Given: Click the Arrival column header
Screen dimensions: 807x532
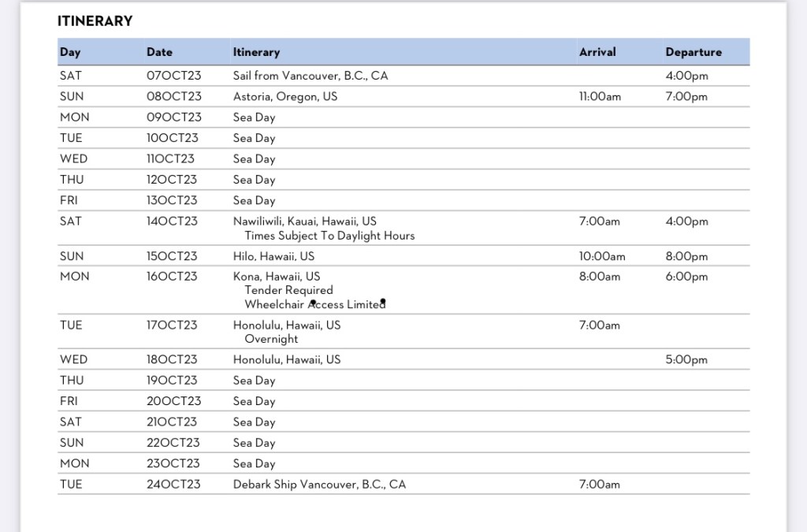Looking at the screenshot, I should tap(597, 52).
